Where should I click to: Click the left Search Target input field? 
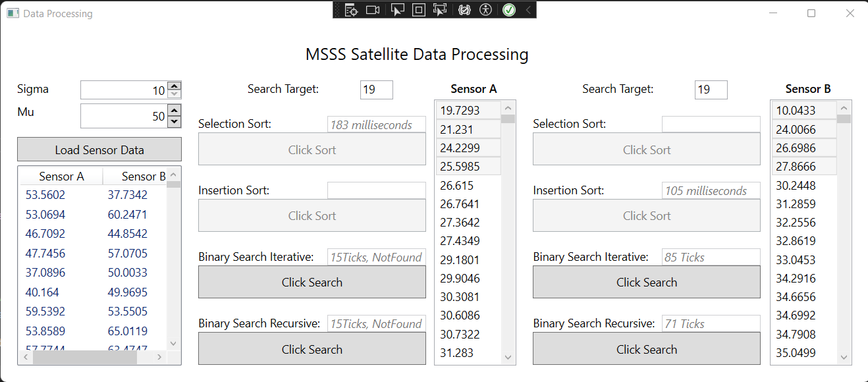click(x=376, y=90)
